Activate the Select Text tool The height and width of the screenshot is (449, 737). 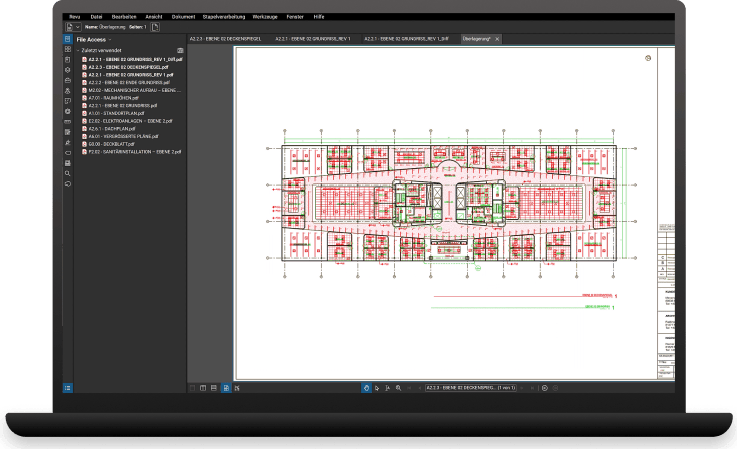pyautogui.click(x=387, y=388)
